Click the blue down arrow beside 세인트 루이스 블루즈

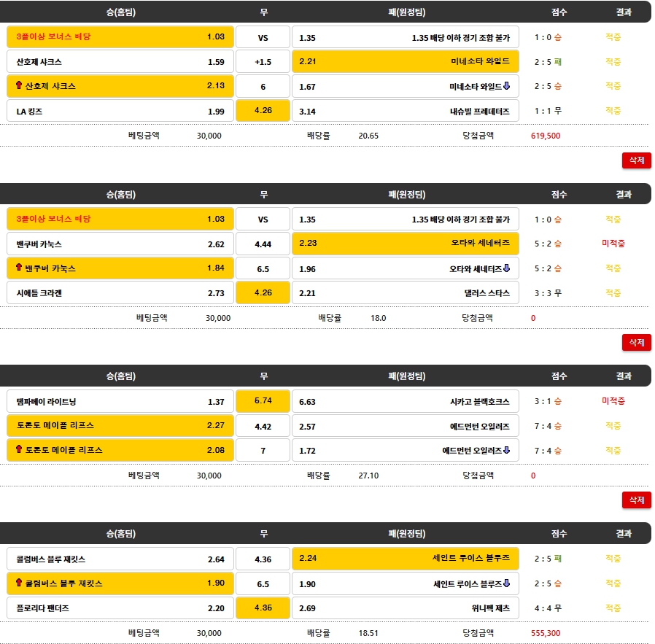point(507,583)
